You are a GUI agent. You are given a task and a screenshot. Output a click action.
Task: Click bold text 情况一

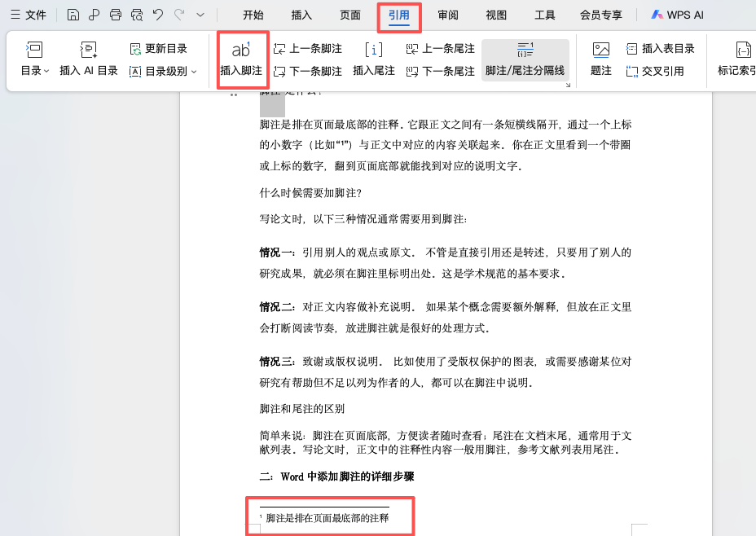point(276,253)
